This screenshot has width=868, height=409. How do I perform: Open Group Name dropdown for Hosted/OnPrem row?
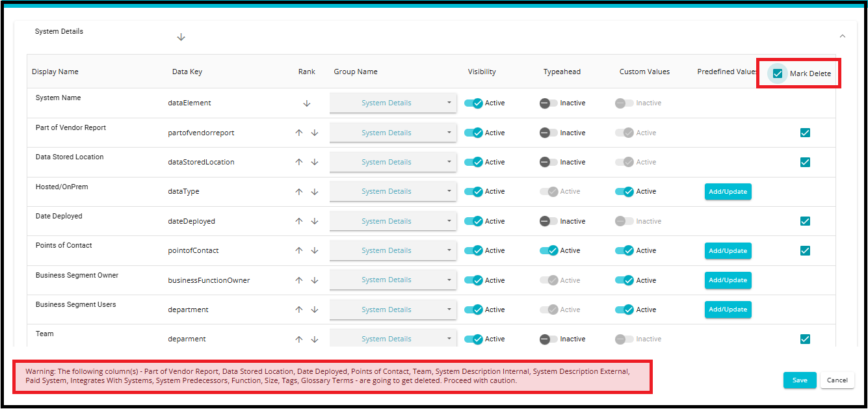[393, 191]
